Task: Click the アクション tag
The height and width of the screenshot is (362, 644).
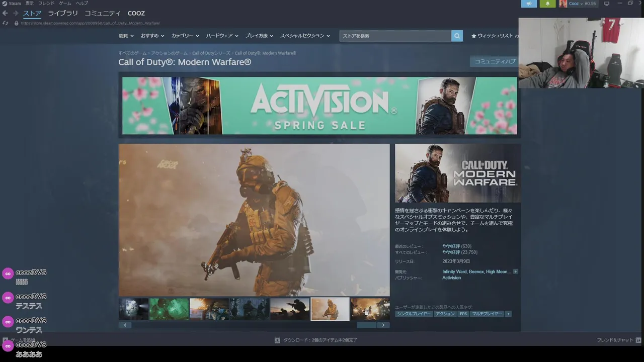Action: 445,314
